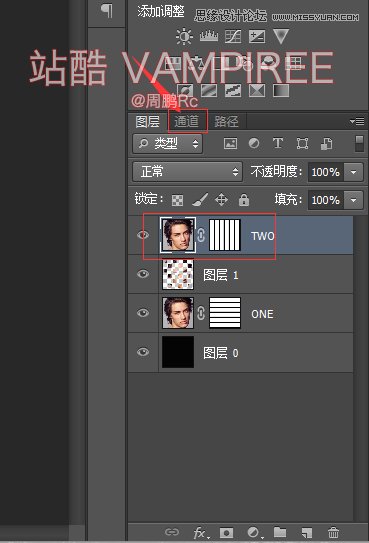Filter for pixel layers
This screenshot has height=543, width=369.
click(230, 143)
